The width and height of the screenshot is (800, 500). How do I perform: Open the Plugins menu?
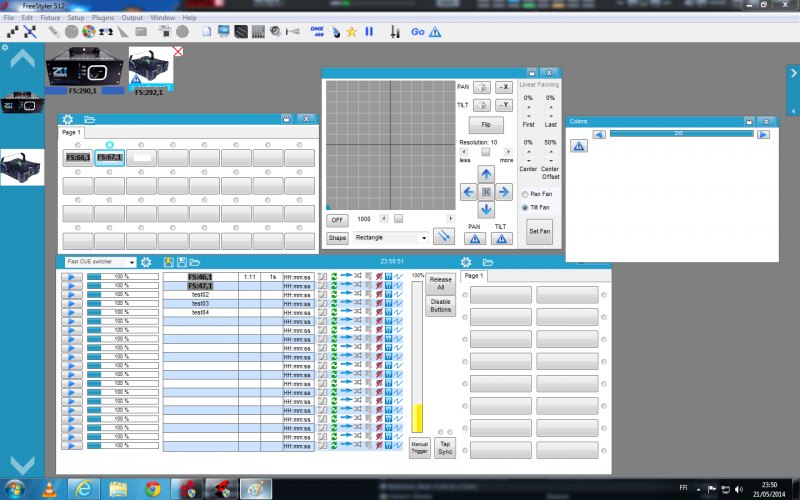pos(103,17)
